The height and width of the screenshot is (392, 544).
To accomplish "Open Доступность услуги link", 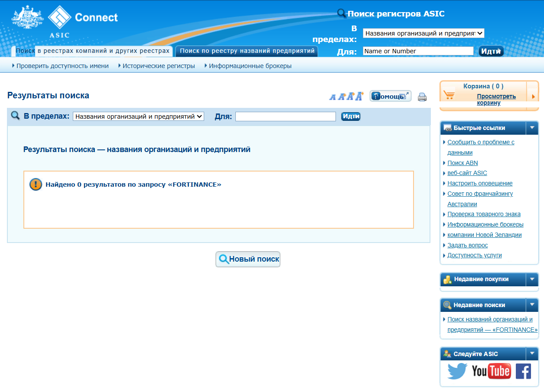I will coord(475,255).
